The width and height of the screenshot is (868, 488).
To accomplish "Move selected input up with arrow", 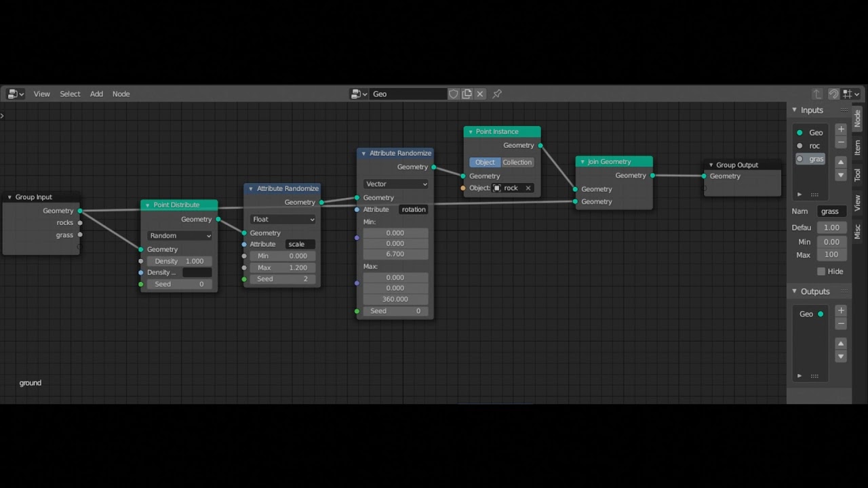I will pos(841,162).
